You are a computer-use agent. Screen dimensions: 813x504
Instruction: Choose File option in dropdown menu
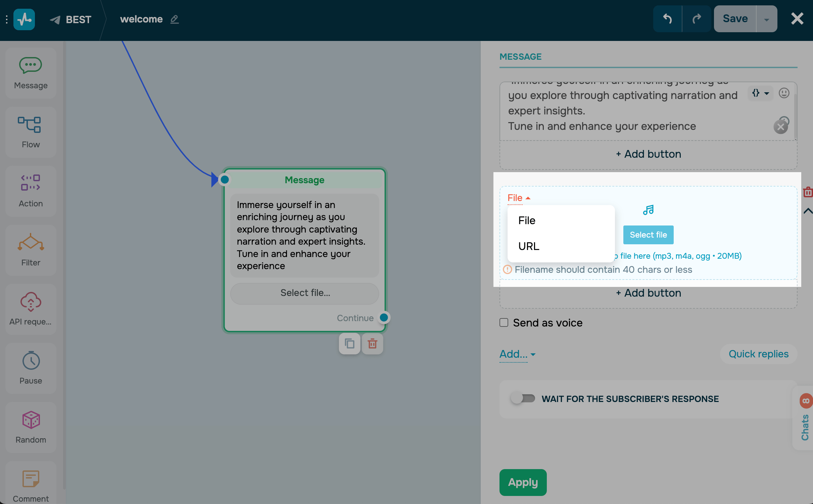(x=527, y=220)
